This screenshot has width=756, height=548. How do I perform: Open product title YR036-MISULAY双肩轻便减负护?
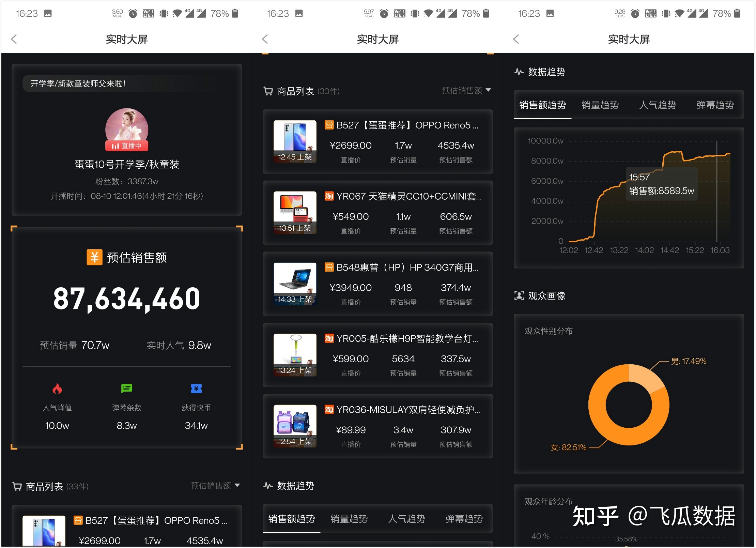408,410
